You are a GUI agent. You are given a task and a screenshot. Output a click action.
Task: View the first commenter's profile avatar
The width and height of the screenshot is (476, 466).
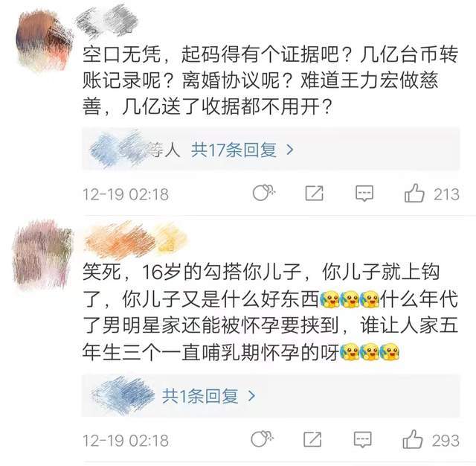(x=45, y=40)
